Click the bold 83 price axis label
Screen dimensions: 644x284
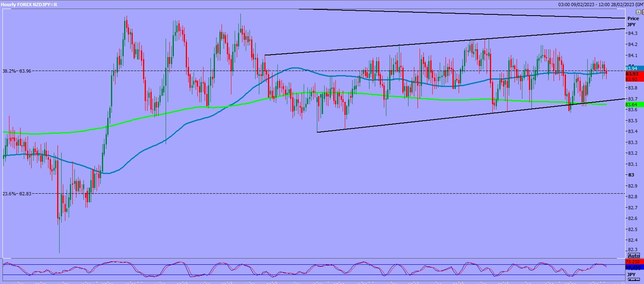pos(629,175)
